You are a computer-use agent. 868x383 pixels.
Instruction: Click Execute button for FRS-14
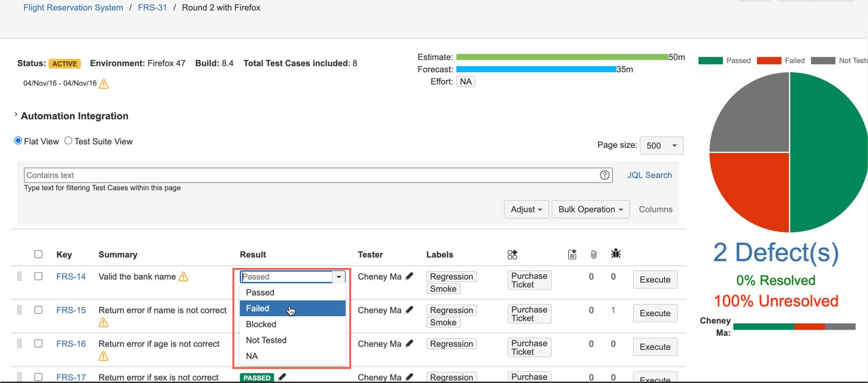pyautogui.click(x=655, y=280)
